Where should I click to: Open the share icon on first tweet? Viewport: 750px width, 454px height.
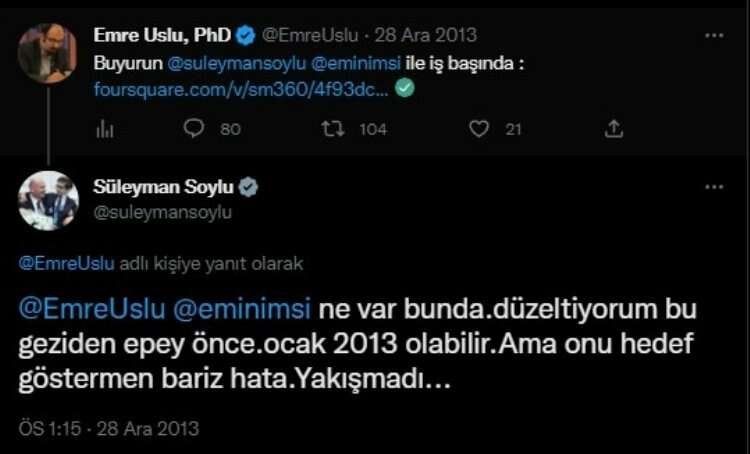click(614, 129)
